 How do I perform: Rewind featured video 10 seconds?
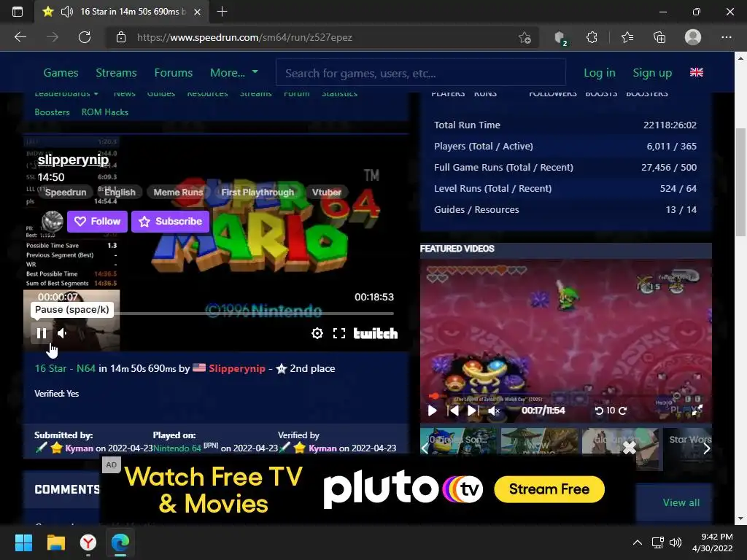coord(600,411)
